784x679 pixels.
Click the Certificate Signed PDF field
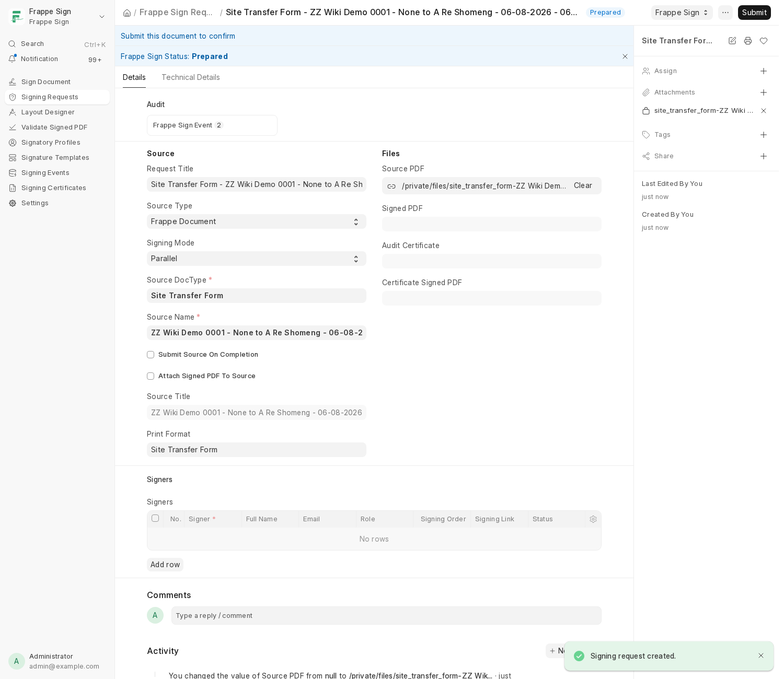(492, 298)
